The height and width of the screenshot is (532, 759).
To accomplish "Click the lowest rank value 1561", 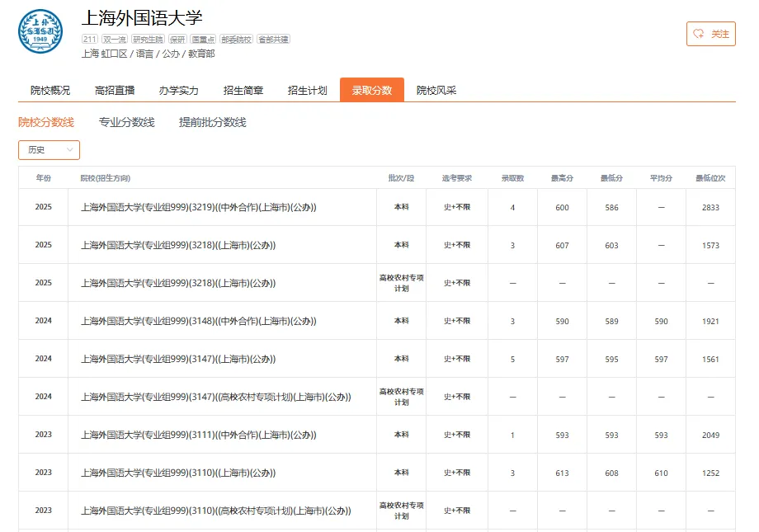I will coord(710,359).
